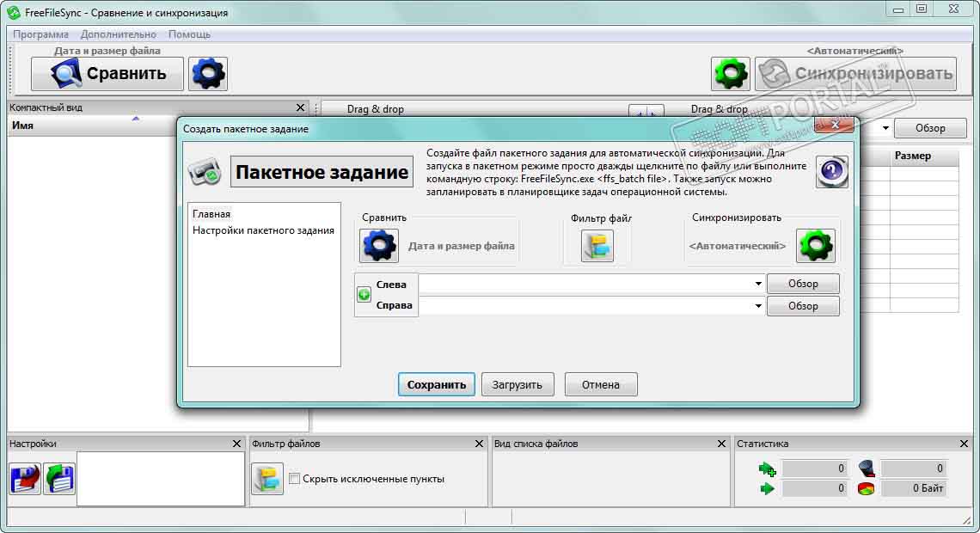Image resolution: width=980 pixels, height=533 pixels.
Task: Click the batch job drive icon in dialog header
Action: tap(205, 172)
